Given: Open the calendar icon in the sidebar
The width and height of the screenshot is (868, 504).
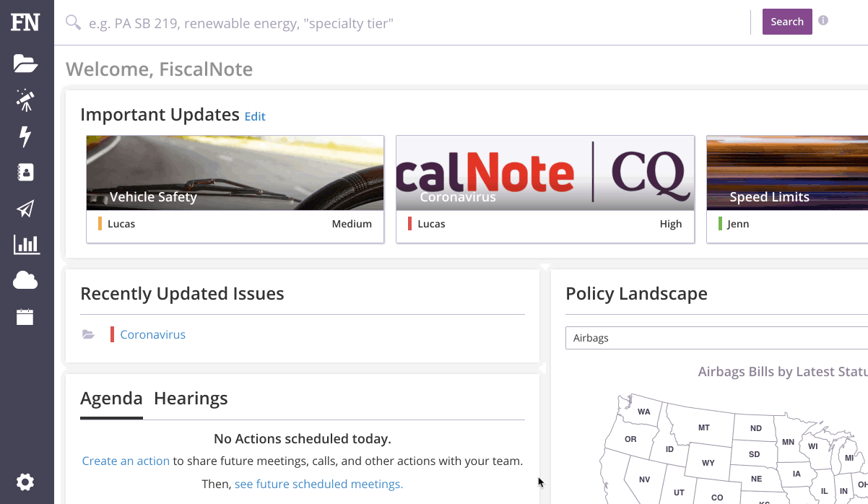Looking at the screenshot, I should [25, 317].
